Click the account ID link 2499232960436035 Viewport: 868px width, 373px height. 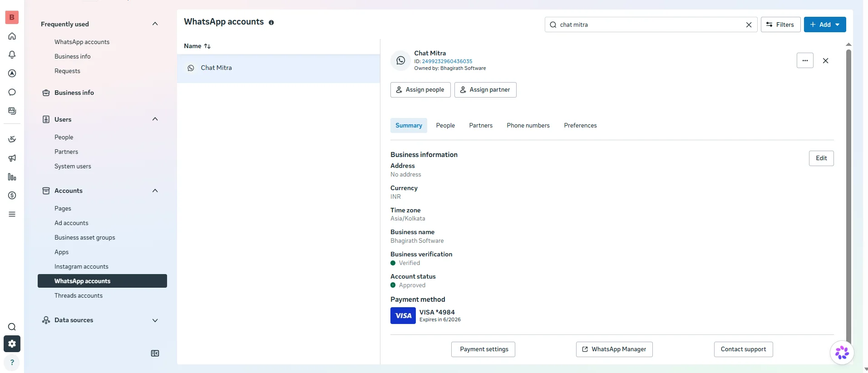pyautogui.click(x=447, y=61)
